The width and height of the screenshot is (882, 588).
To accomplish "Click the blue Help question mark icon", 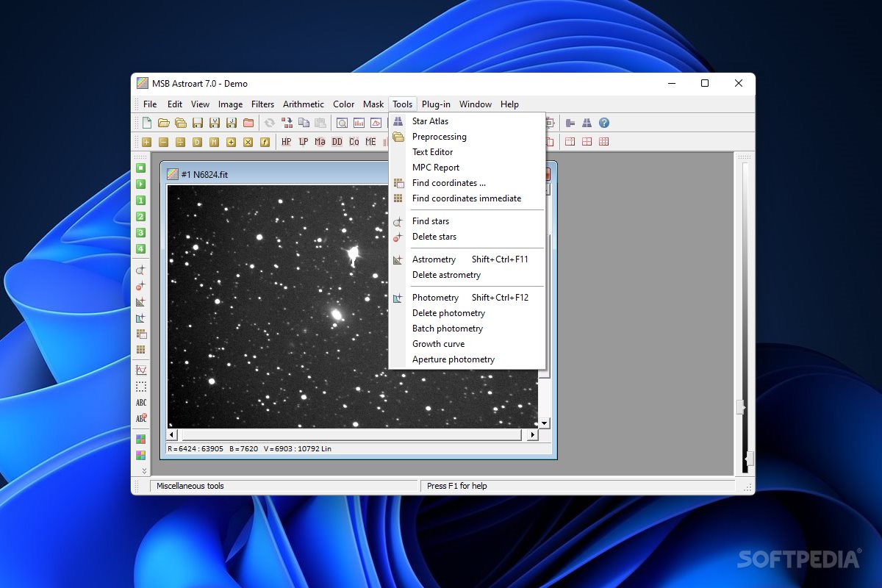I will point(604,123).
